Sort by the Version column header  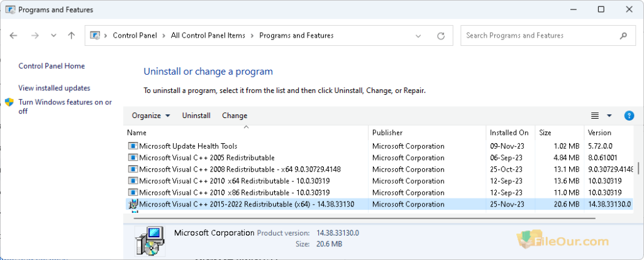click(x=609, y=133)
